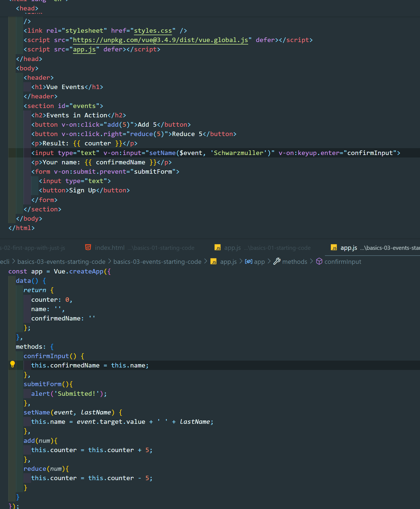Viewport: 420px width, 509px height.
Task: Click JS icon on basics-01 app.js tab
Action: (x=218, y=248)
